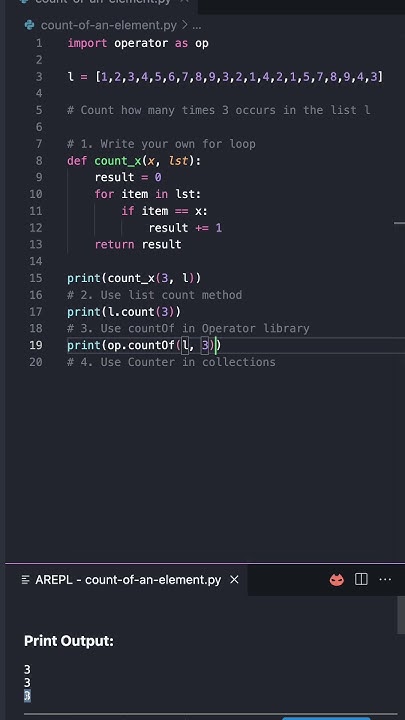Select the AREPL - count-of-an-element.py tab

pyautogui.click(x=128, y=579)
